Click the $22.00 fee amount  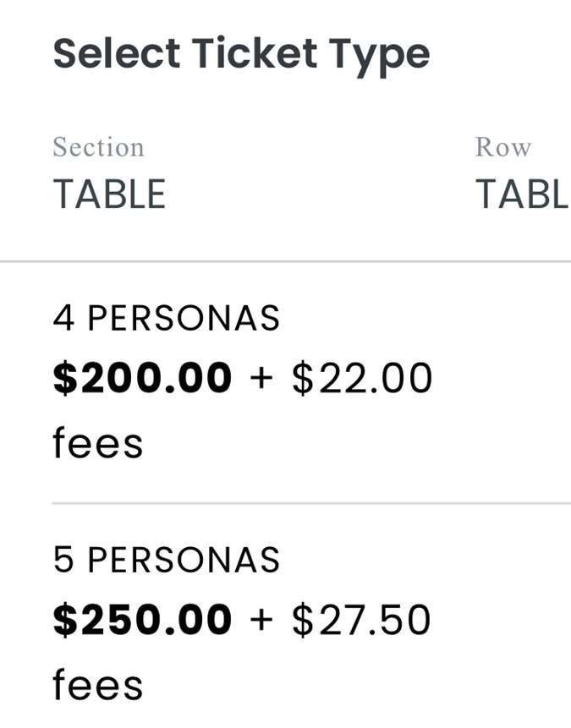362,379
